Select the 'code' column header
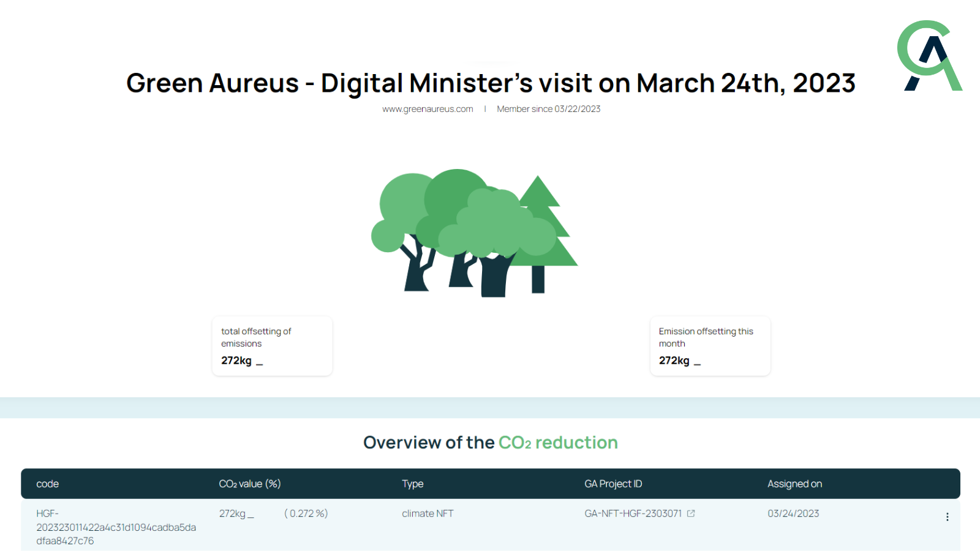Viewport: 980px width, 551px height. [x=48, y=484]
